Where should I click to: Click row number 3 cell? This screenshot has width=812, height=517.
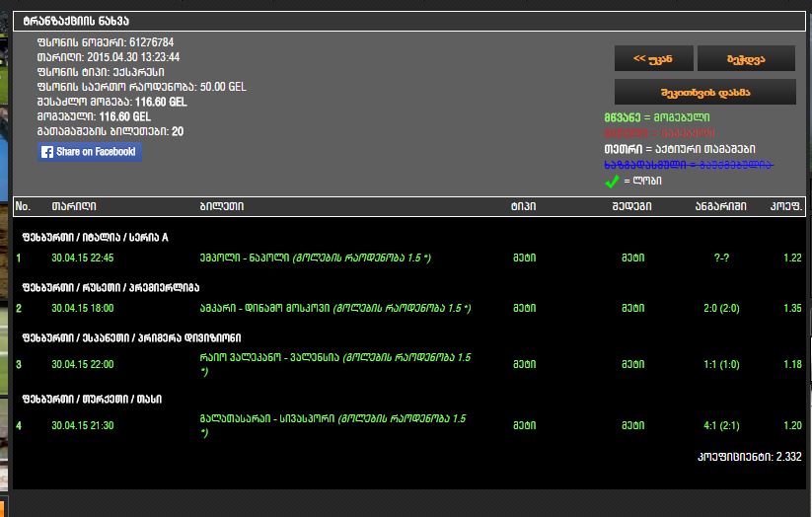click(x=19, y=364)
